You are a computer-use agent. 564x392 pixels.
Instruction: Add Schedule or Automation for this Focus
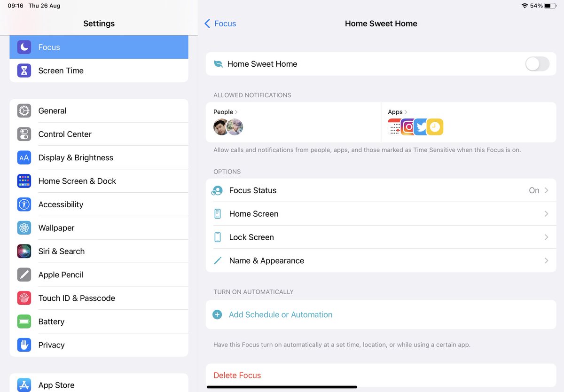tap(280, 314)
